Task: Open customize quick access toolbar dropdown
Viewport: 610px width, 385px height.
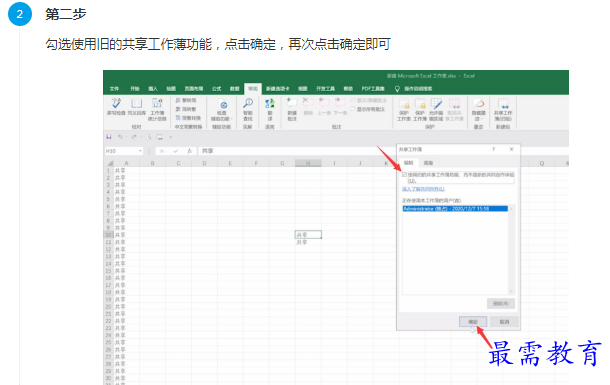Action: [171, 137]
